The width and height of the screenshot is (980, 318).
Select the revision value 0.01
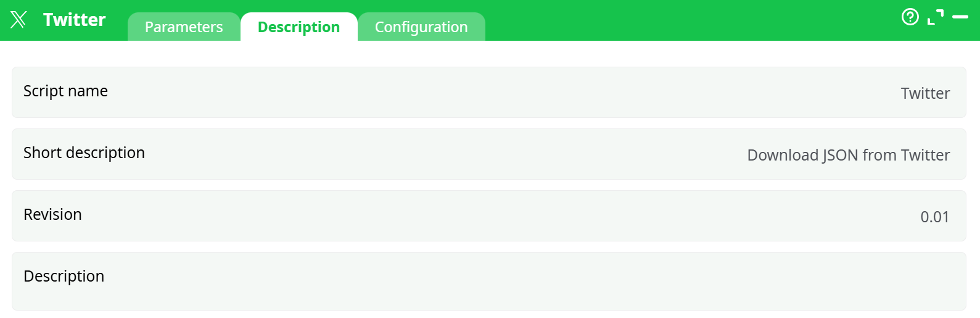(x=934, y=217)
